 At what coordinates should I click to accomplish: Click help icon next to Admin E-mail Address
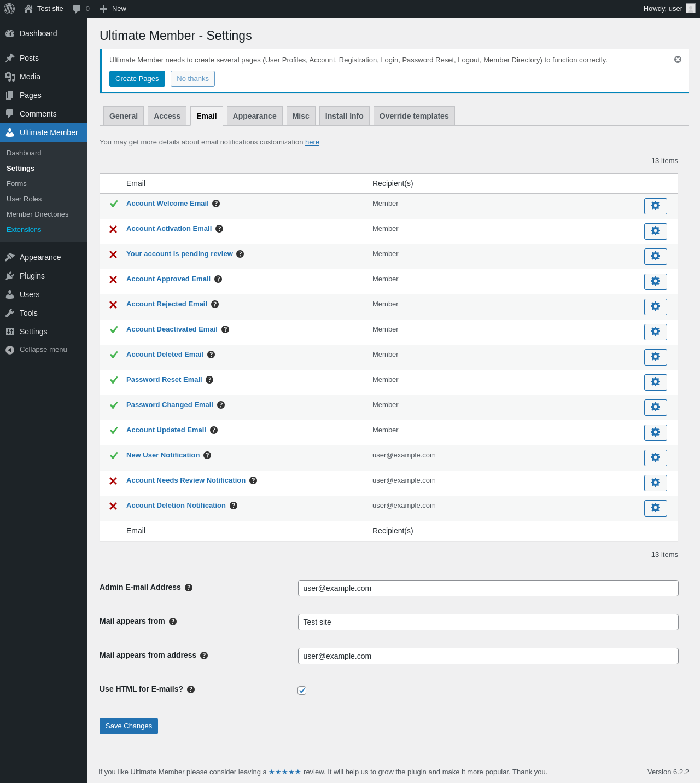(x=189, y=588)
